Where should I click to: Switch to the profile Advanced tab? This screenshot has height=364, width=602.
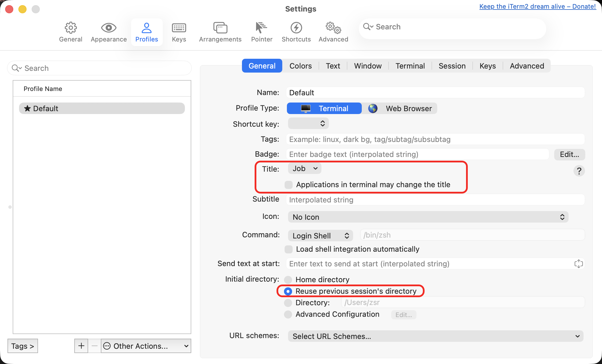coord(527,66)
